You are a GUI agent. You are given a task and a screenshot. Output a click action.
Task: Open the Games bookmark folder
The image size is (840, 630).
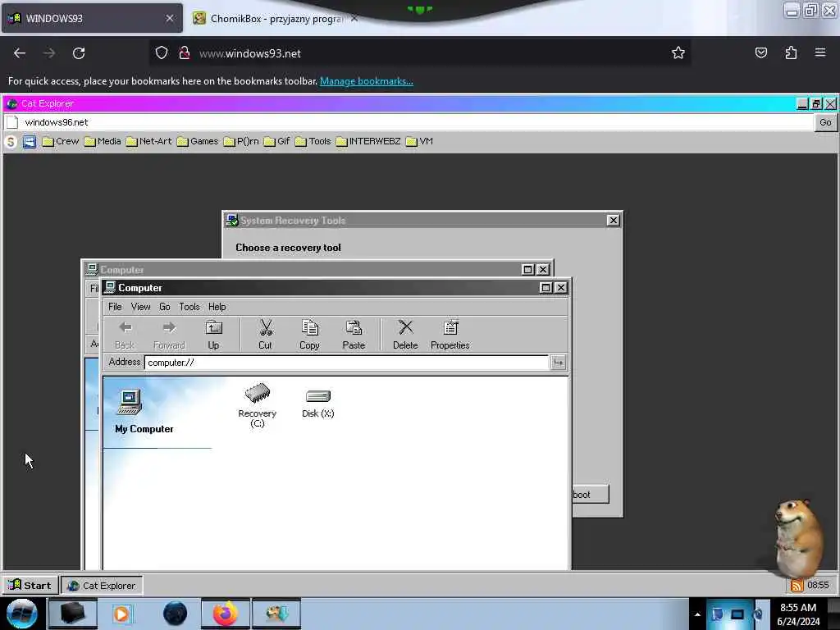(198, 141)
